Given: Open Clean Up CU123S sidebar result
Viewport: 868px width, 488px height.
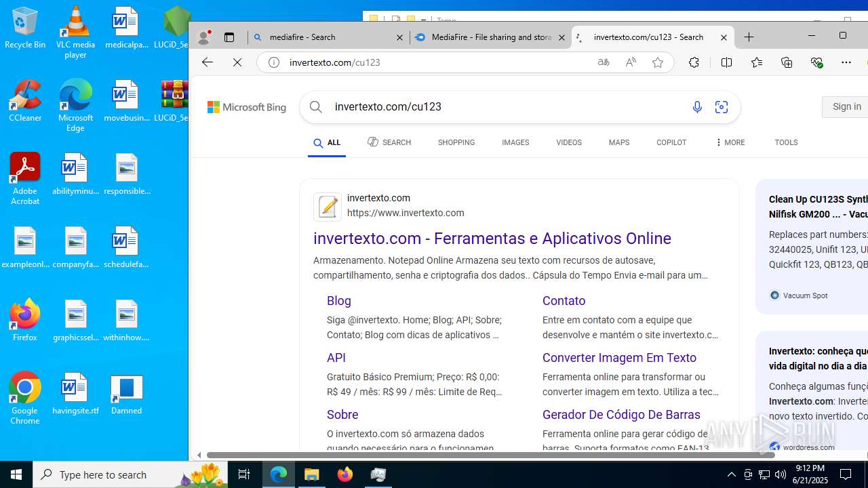Looking at the screenshot, I should (x=818, y=207).
